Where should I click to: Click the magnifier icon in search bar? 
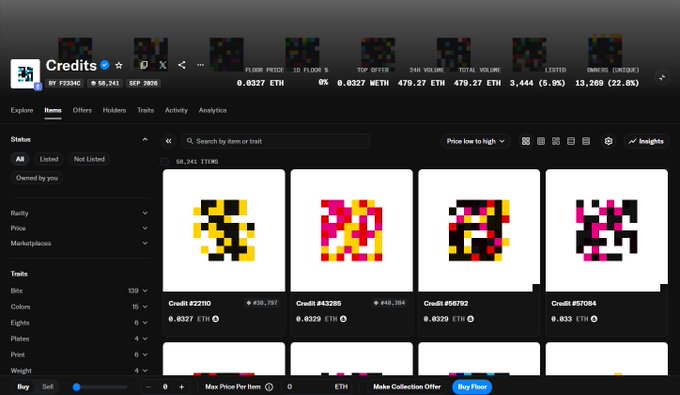(190, 141)
